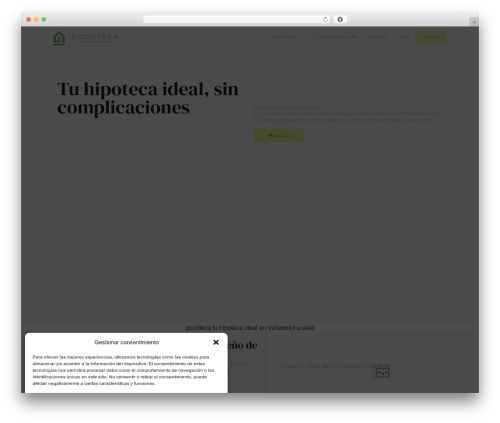Click the 'Gestionar consentimiento' dialog title
Viewport: 500px width, 423px height.
pyautogui.click(x=126, y=342)
